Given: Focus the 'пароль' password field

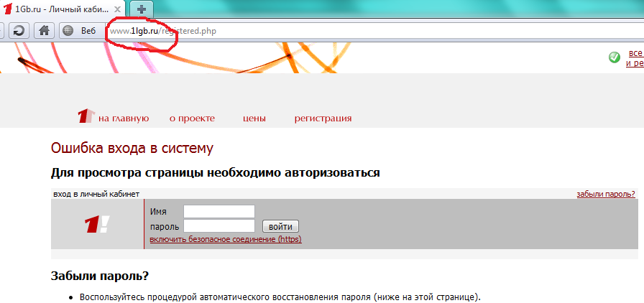Looking at the screenshot, I should point(219,226).
